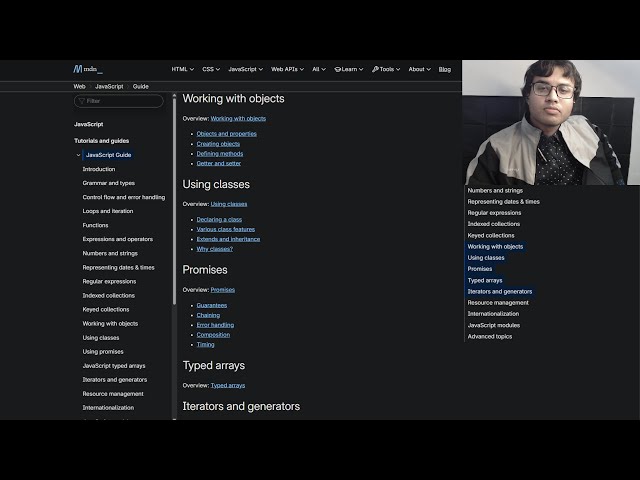Open the MDN logo home link

pyautogui.click(x=88, y=69)
